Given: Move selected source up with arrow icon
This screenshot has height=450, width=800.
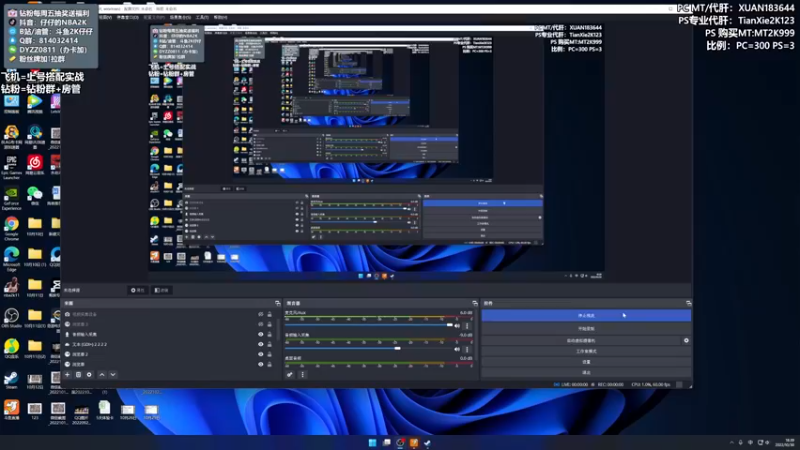Looking at the screenshot, I should (102, 374).
